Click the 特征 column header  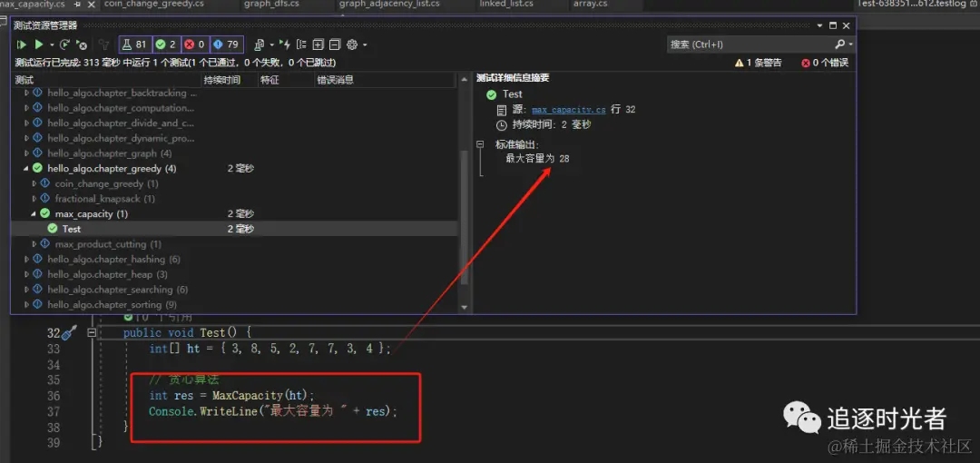pyautogui.click(x=286, y=80)
